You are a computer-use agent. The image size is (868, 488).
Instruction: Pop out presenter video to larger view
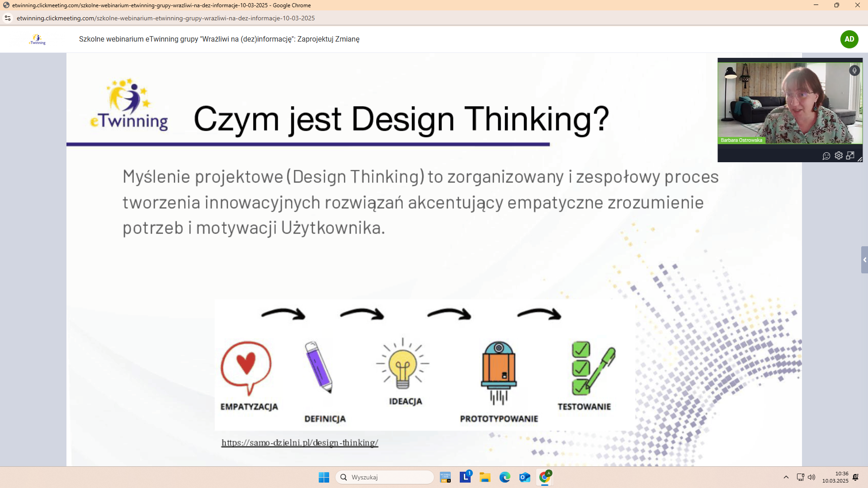click(x=850, y=155)
